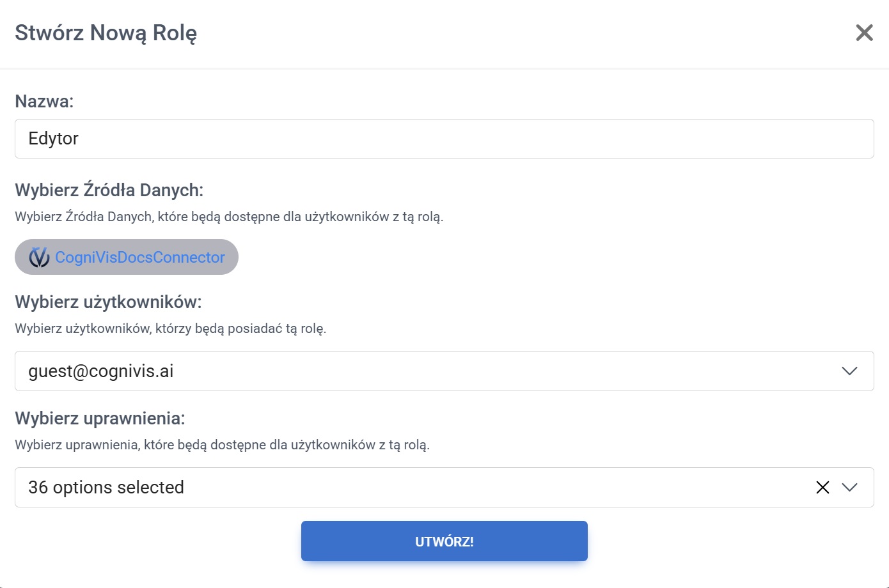
Task: Click the permissions description text
Action: pos(222,445)
